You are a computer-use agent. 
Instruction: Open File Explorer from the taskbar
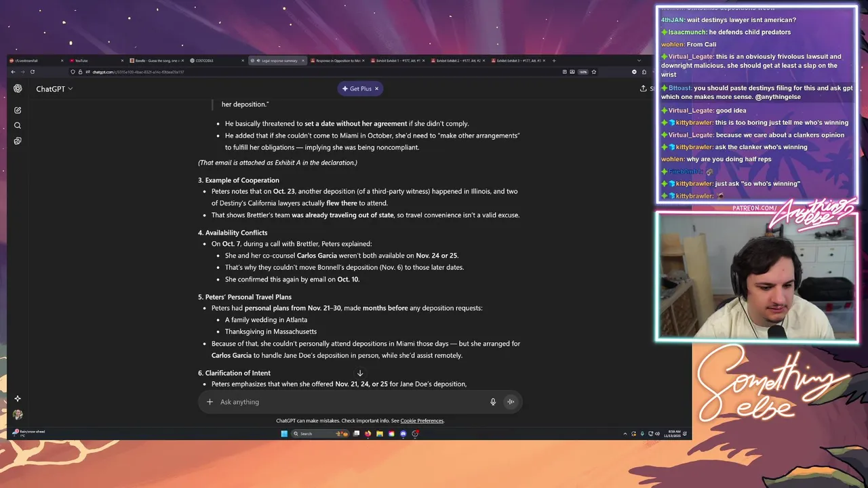tap(380, 434)
